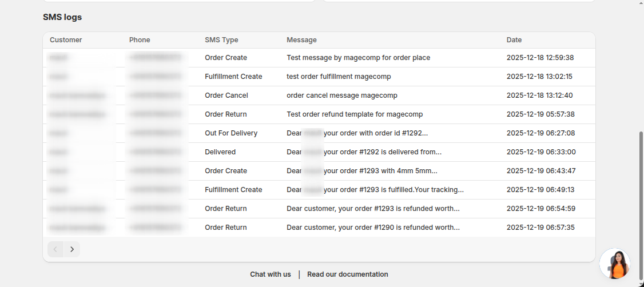Select the Order Cancel log row

tap(226, 95)
